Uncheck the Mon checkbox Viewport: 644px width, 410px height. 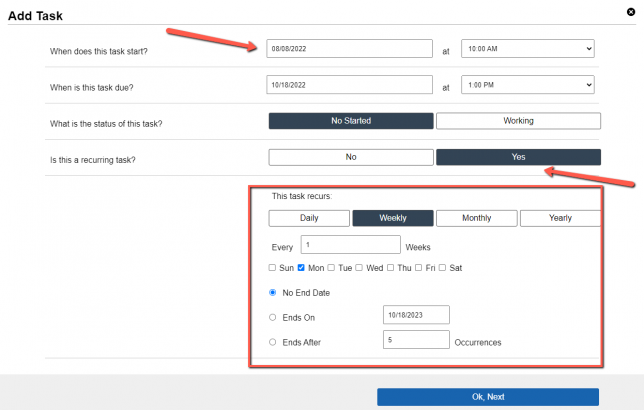(301, 267)
